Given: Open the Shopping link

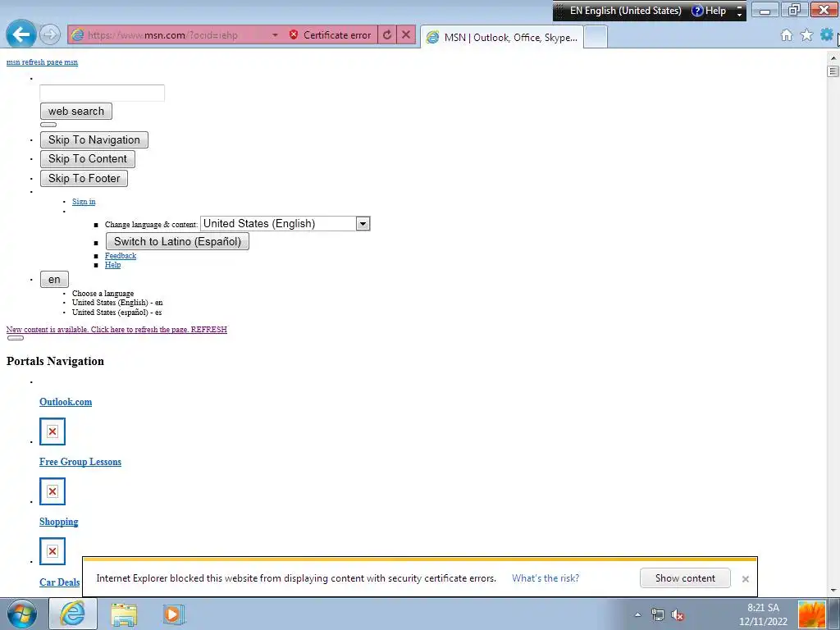Looking at the screenshot, I should (x=59, y=522).
